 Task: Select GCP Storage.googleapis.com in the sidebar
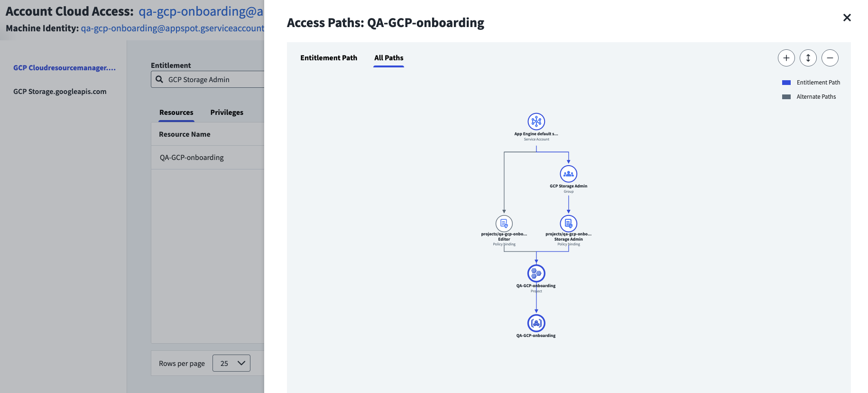pyautogui.click(x=60, y=92)
